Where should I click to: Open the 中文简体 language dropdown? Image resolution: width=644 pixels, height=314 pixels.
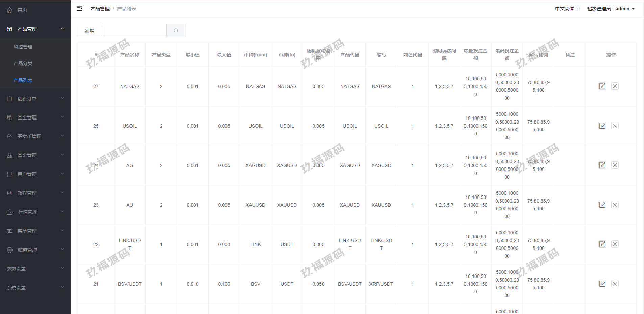tap(567, 9)
